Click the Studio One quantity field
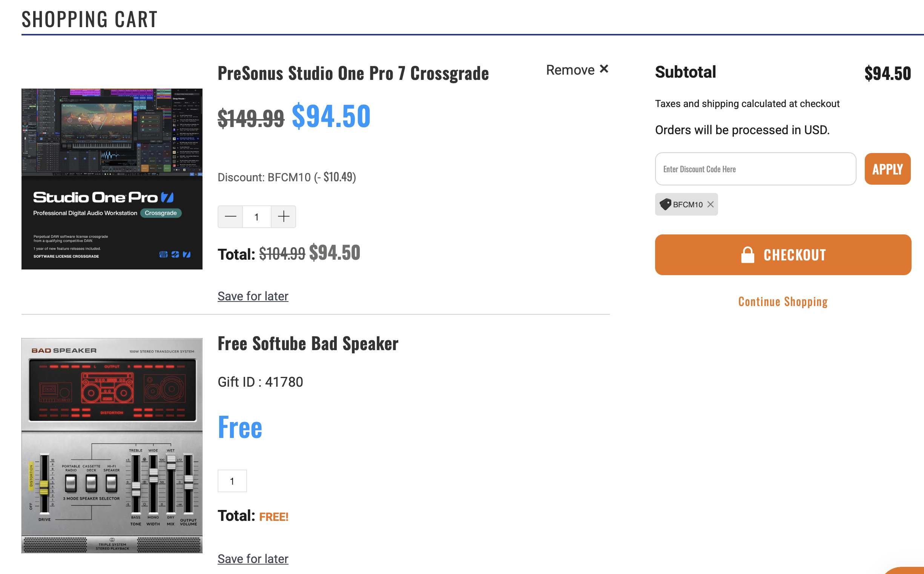This screenshot has height=574, width=924. [257, 217]
